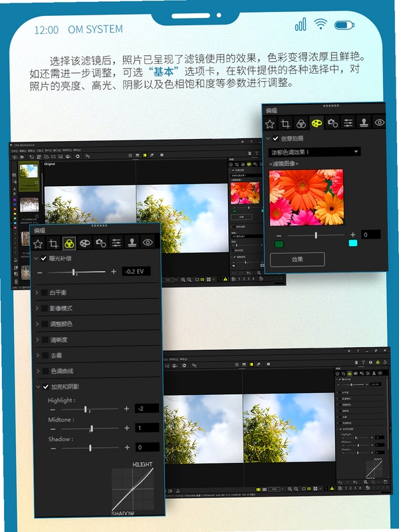
Task: Select the yellow compare-view icon in the lower window toolbar
Action: click(251, 364)
